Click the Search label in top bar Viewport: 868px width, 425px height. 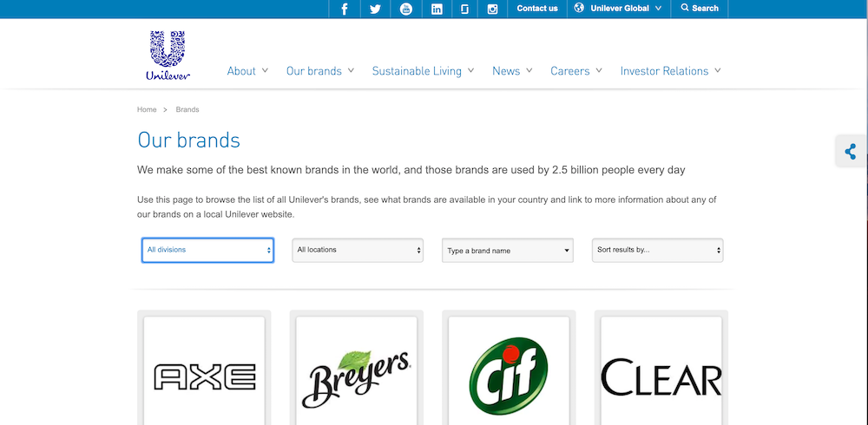705,9
